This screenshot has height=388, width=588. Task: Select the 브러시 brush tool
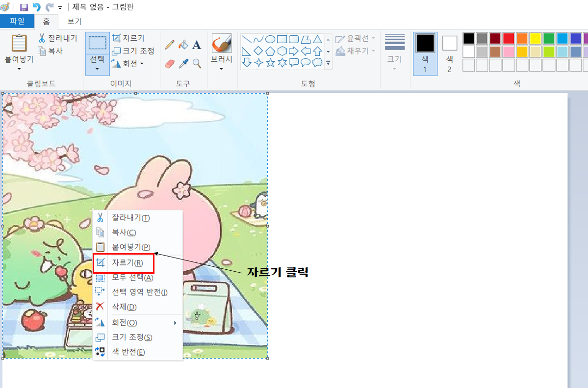pos(222,43)
